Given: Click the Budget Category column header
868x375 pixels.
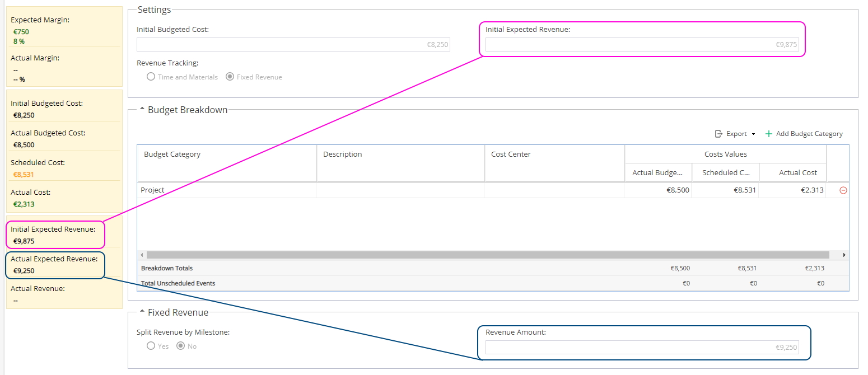Looking at the screenshot, I should [227, 163].
